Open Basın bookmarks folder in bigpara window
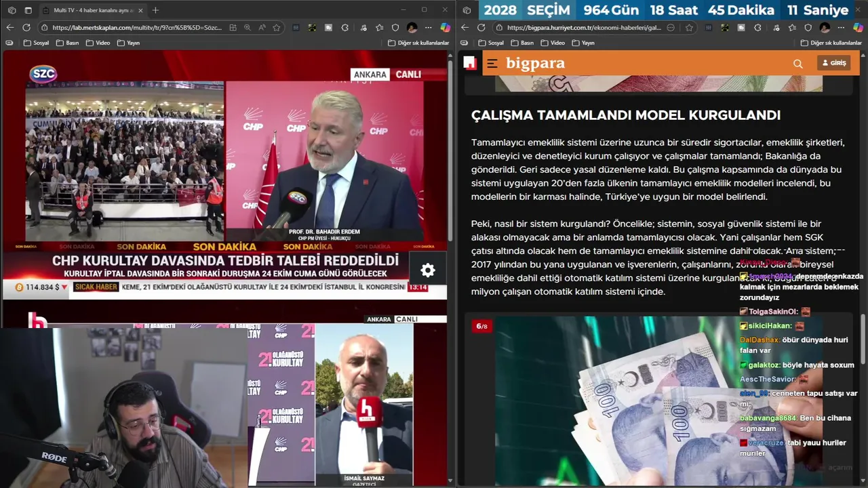 (x=522, y=43)
